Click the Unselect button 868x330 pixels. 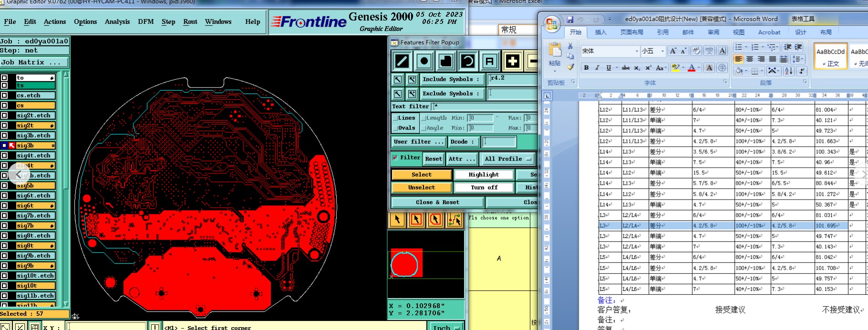click(422, 188)
